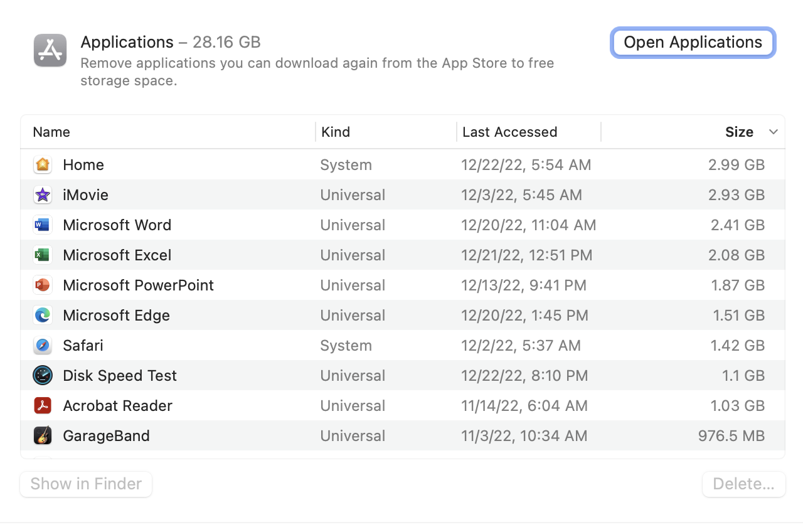Click the 2.41 GB size value
The image size is (803, 532).
point(738,225)
